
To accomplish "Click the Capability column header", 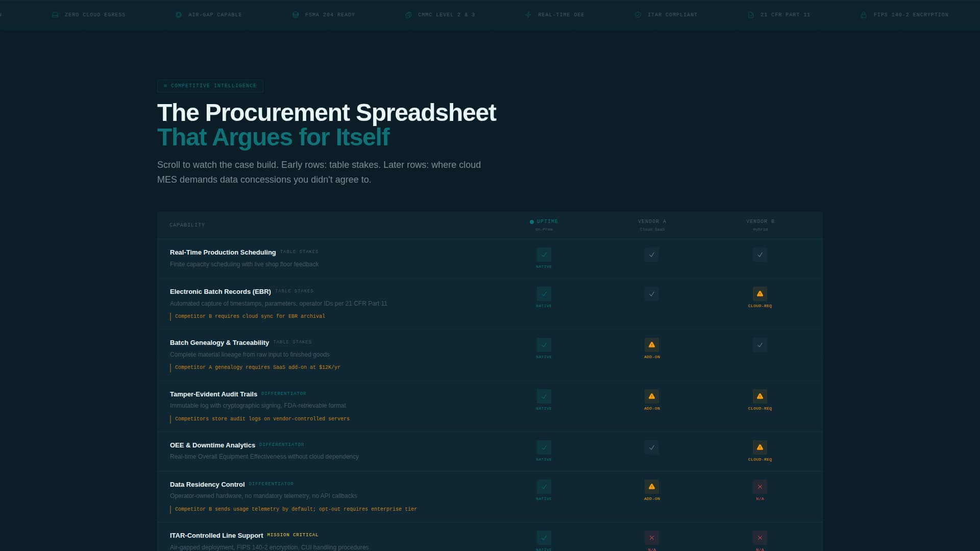I will click(187, 225).
